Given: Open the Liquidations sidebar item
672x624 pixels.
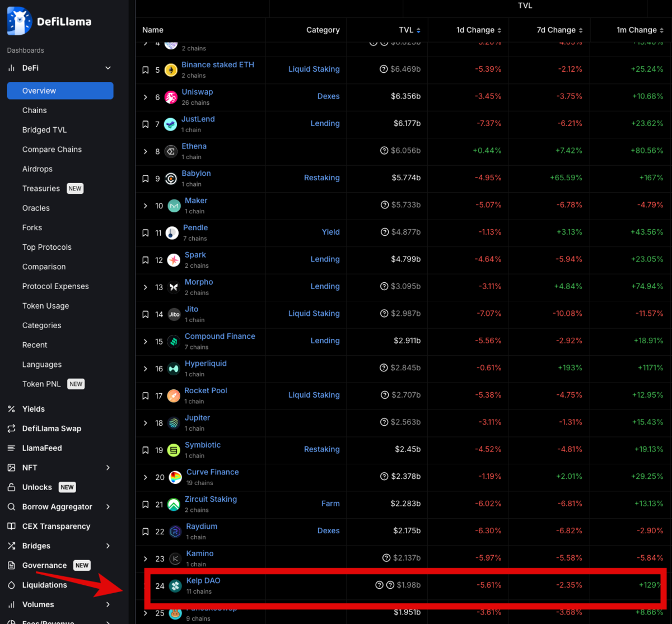Looking at the screenshot, I should (44, 585).
